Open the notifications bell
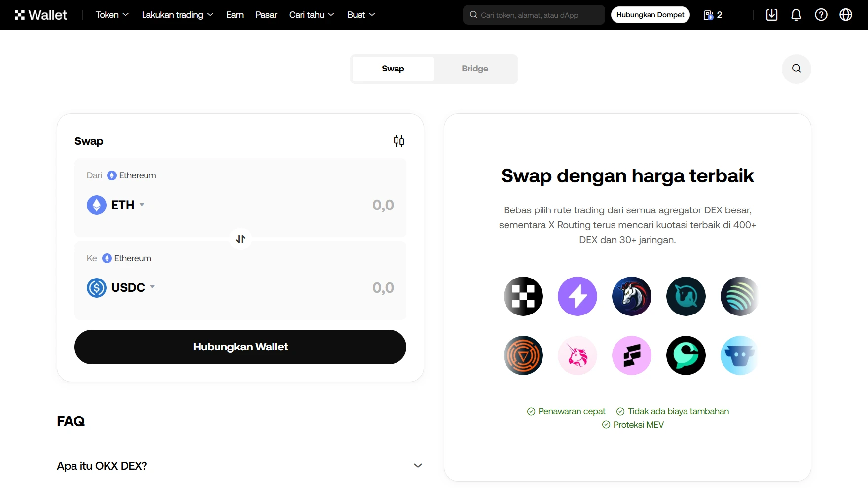Image resolution: width=868 pixels, height=488 pixels. tap(796, 15)
